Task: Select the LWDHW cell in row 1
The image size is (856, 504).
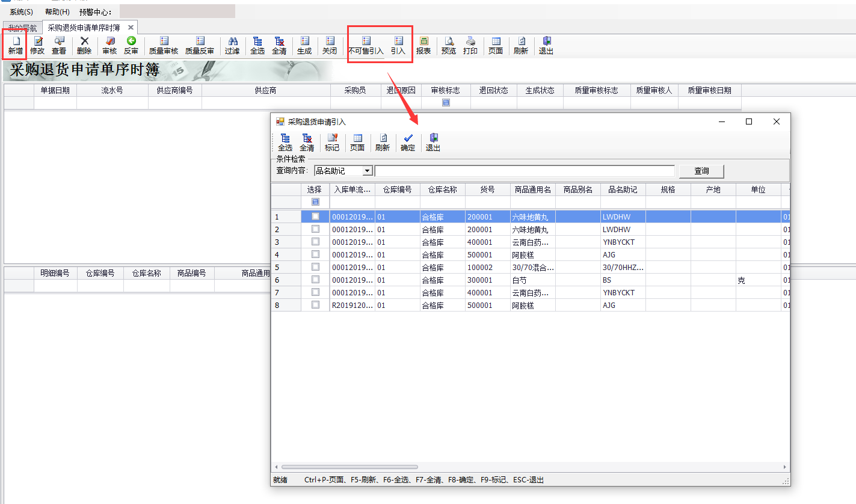Action: click(623, 217)
